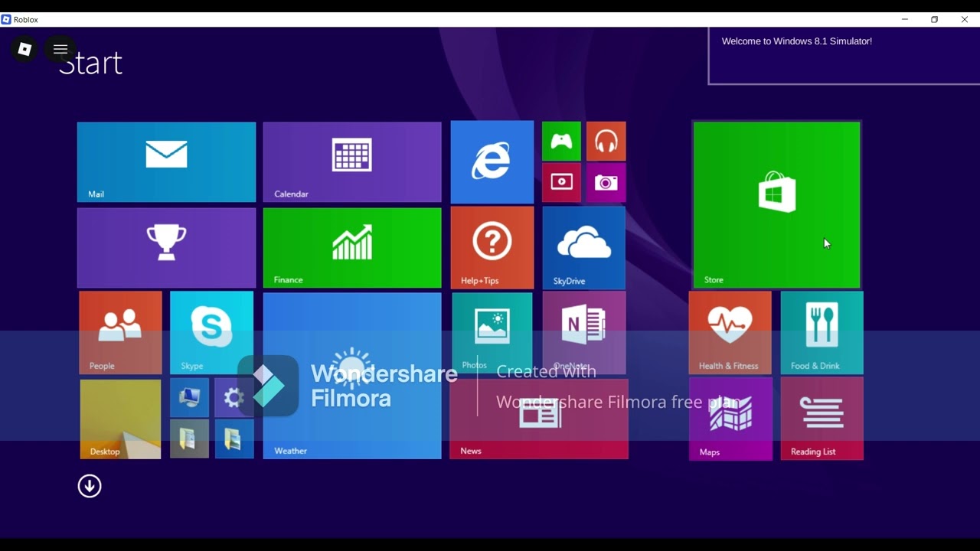Launch the Skype tile
The height and width of the screenshot is (551, 980).
pos(211,333)
